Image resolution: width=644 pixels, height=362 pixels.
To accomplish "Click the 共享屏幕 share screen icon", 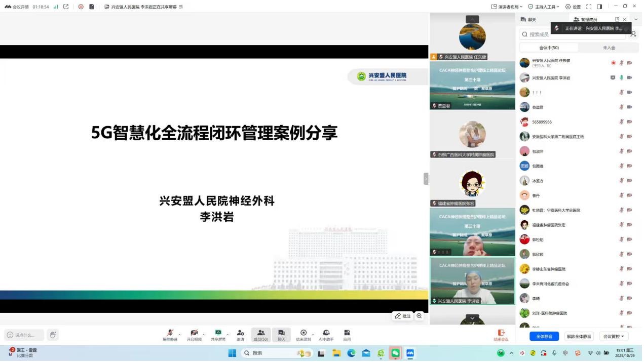I will (x=218, y=333).
